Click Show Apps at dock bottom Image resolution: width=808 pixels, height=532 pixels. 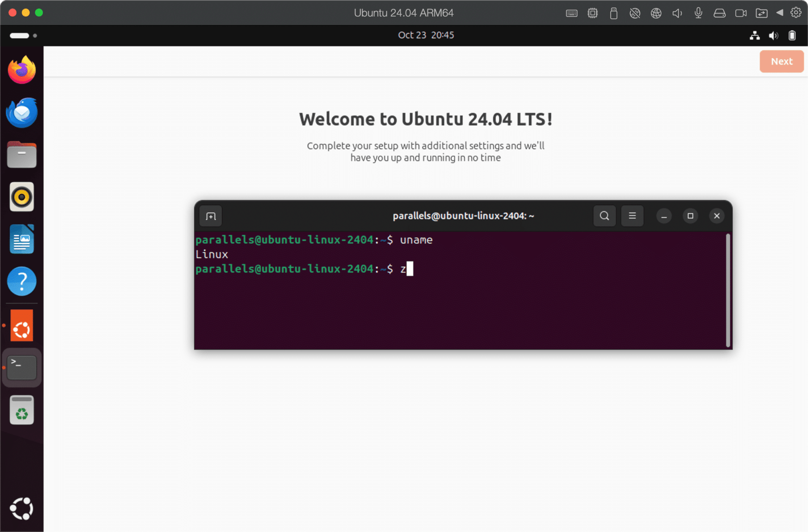point(22,508)
